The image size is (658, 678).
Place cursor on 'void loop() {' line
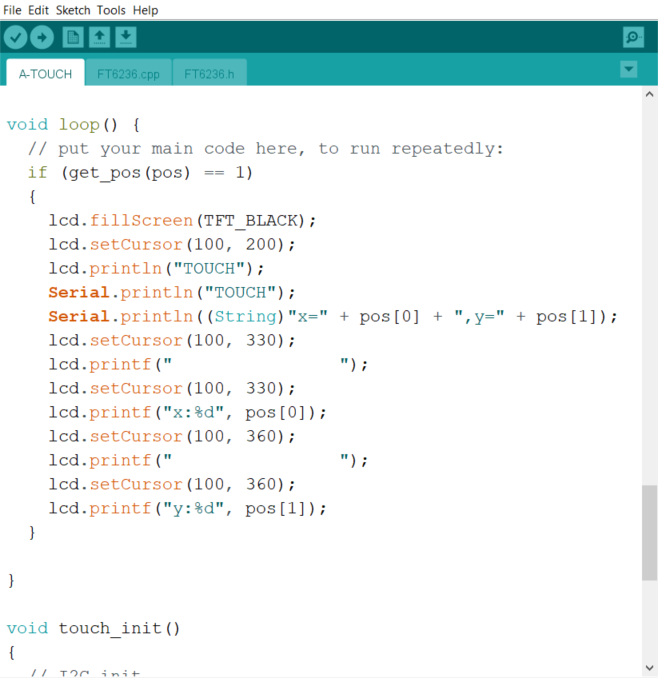[x=74, y=125]
